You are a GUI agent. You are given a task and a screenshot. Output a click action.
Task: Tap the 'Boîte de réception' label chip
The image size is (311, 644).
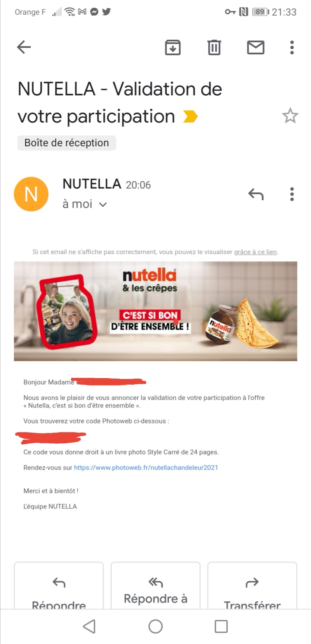[x=67, y=143]
